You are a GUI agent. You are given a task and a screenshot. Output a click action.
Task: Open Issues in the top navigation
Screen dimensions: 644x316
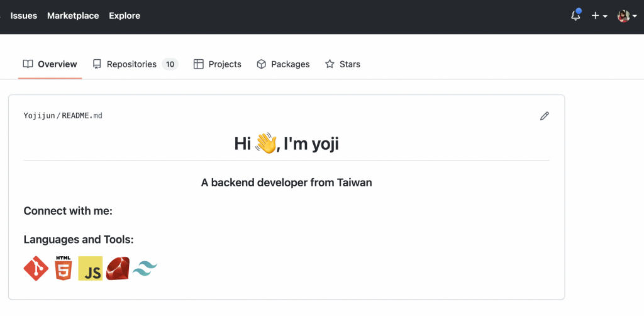24,16
